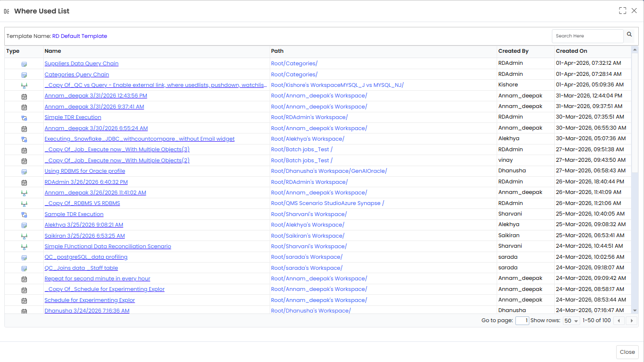Click the type icon for Categories Query Chain

tap(24, 75)
